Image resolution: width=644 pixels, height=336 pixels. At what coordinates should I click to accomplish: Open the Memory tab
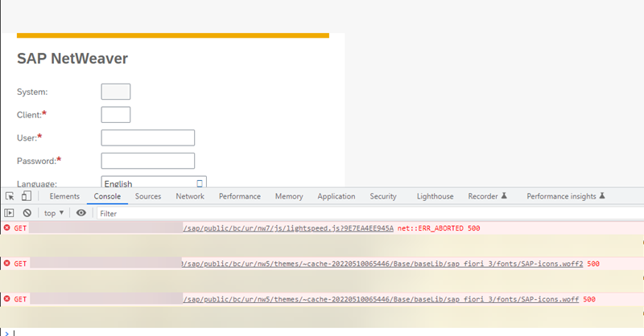[289, 196]
